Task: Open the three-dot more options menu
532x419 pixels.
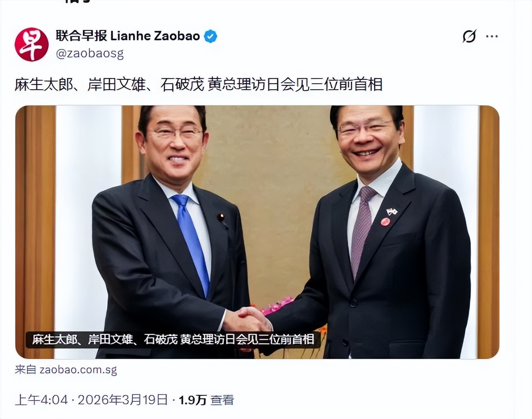Action: [x=492, y=36]
